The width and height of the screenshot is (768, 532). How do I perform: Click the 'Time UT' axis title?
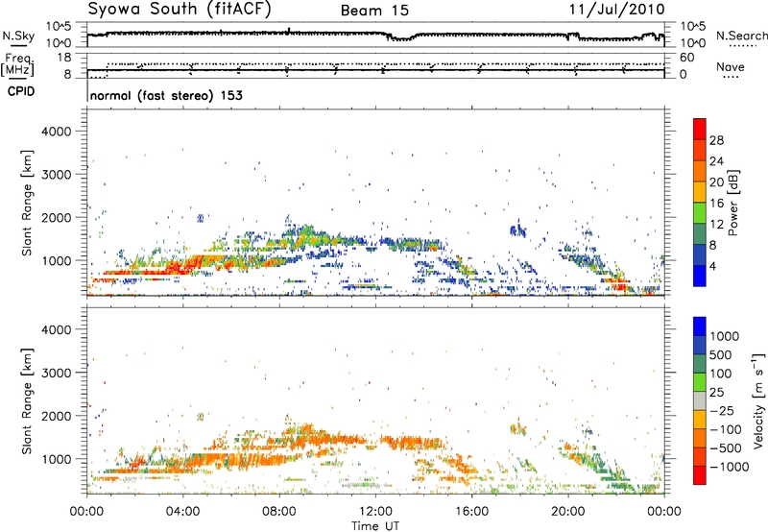coord(375,526)
